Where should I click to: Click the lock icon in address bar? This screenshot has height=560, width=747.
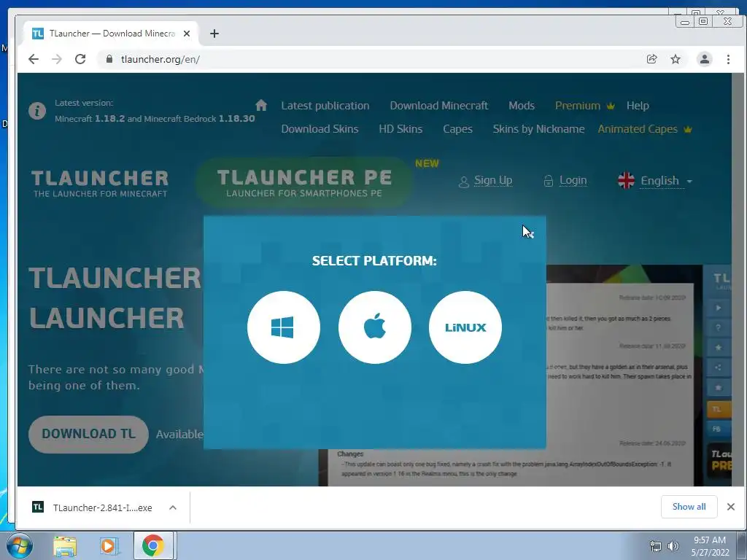click(x=109, y=59)
